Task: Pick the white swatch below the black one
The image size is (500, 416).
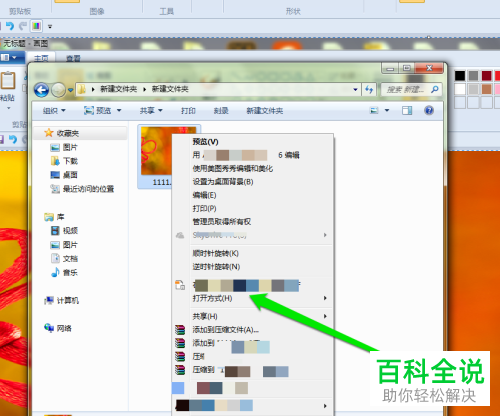Action: coord(460,89)
